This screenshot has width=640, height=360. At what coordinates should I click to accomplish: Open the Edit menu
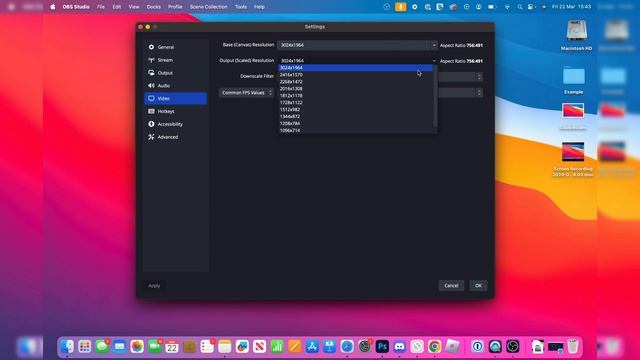pyautogui.click(x=117, y=7)
